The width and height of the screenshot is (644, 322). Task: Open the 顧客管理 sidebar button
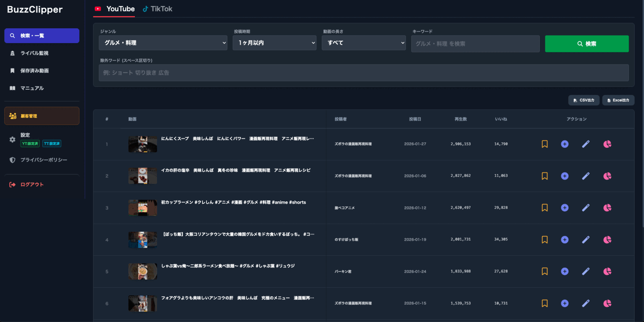pyautogui.click(x=42, y=116)
